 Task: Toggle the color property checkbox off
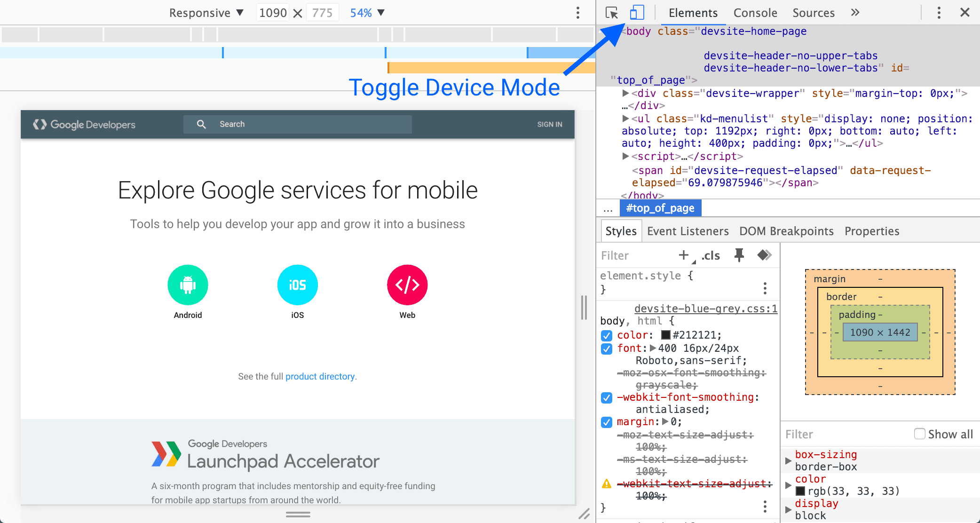[607, 334]
